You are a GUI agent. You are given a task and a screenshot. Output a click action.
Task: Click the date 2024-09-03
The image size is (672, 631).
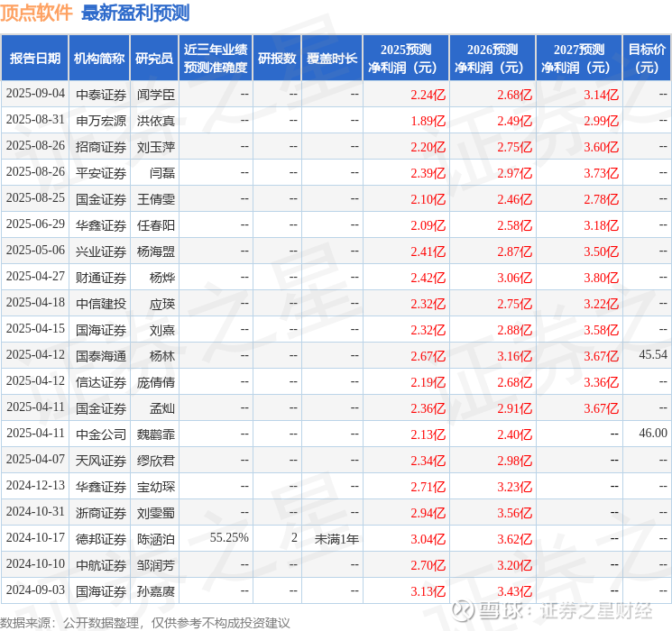point(35,590)
